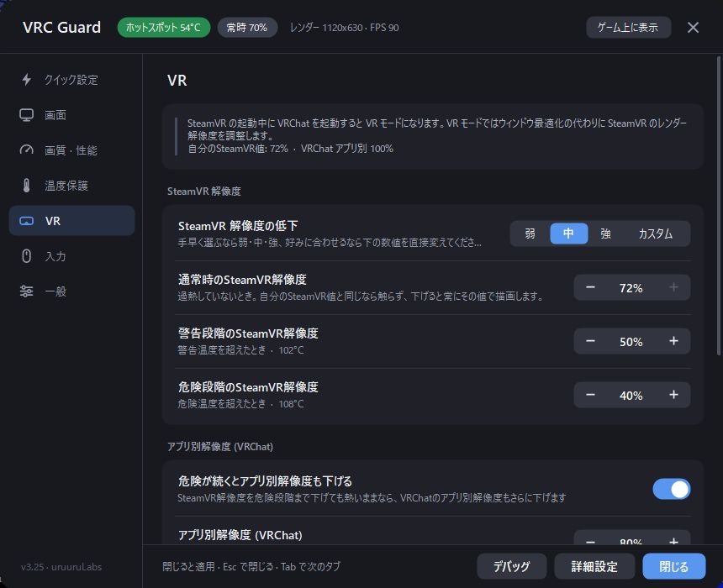Click the VR headset icon in sidebar
The width and height of the screenshot is (723, 588).
click(x=27, y=221)
